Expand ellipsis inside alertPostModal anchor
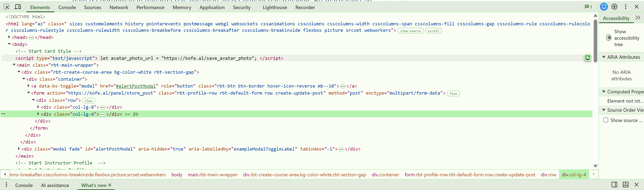The image size is (644, 190). pyautogui.click(x=343, y=87)
